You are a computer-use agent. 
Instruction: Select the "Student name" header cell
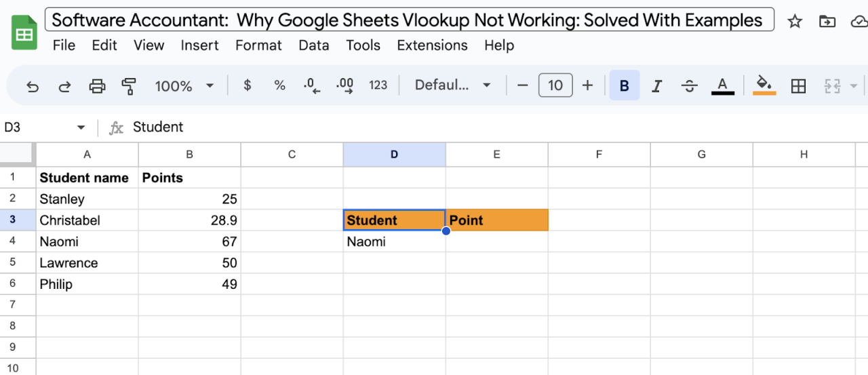point(87,178)
